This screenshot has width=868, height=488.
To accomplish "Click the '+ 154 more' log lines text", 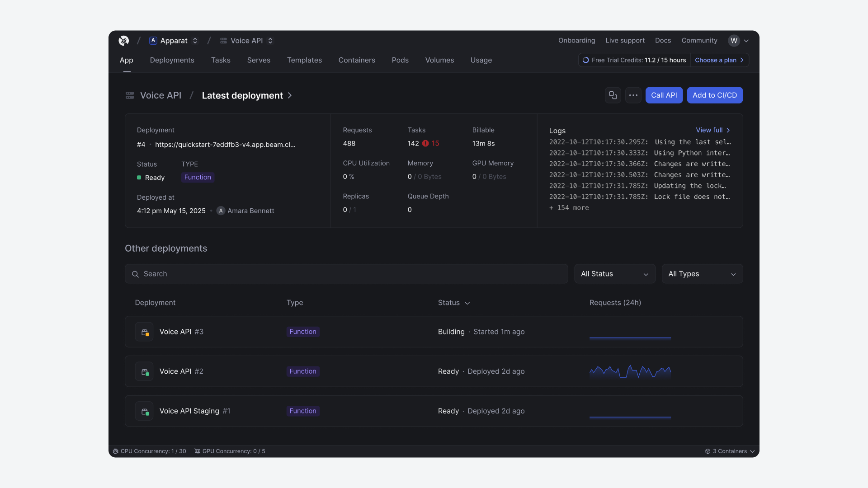I will [569, 208].
